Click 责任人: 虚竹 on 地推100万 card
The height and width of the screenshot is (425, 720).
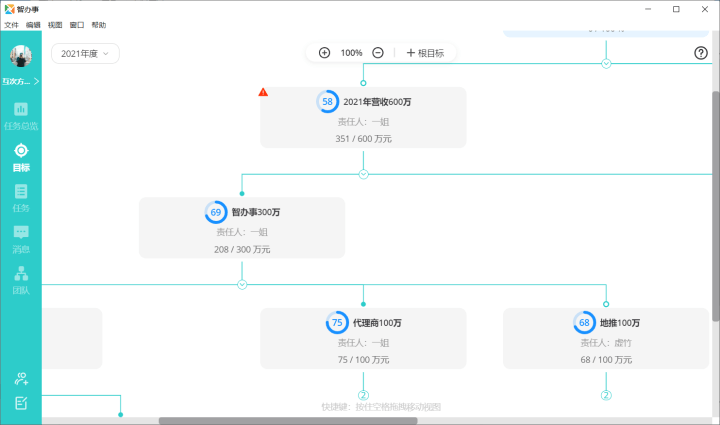606,343
